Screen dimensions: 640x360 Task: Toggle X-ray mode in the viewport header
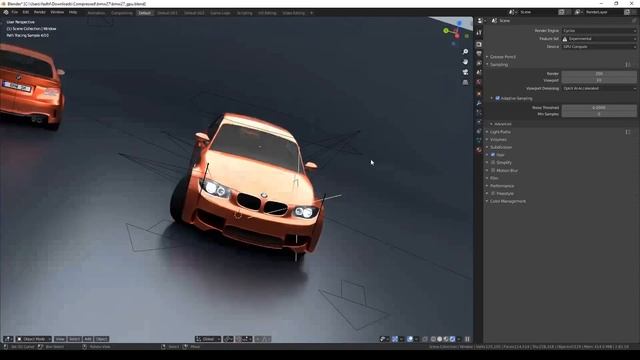coord(425,339)
